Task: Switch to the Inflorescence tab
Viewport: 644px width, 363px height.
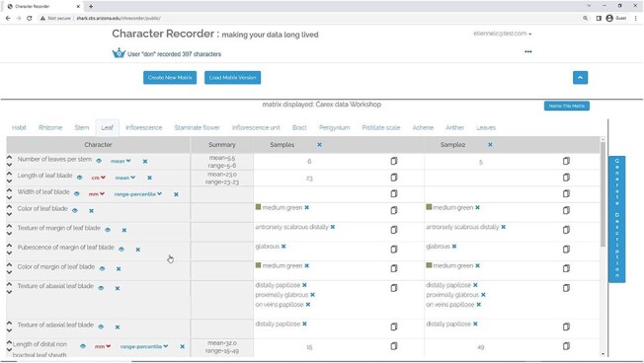Action: 144,127
